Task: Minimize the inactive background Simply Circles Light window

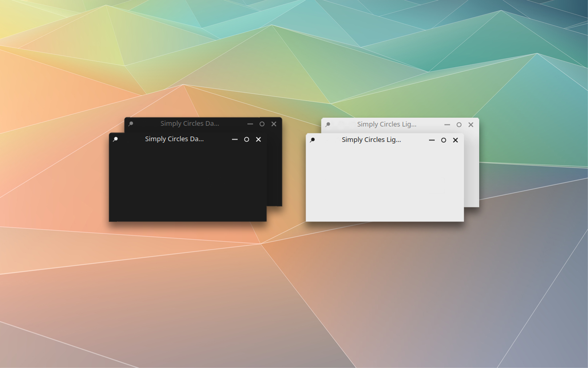Action: (x=447, y=125)
